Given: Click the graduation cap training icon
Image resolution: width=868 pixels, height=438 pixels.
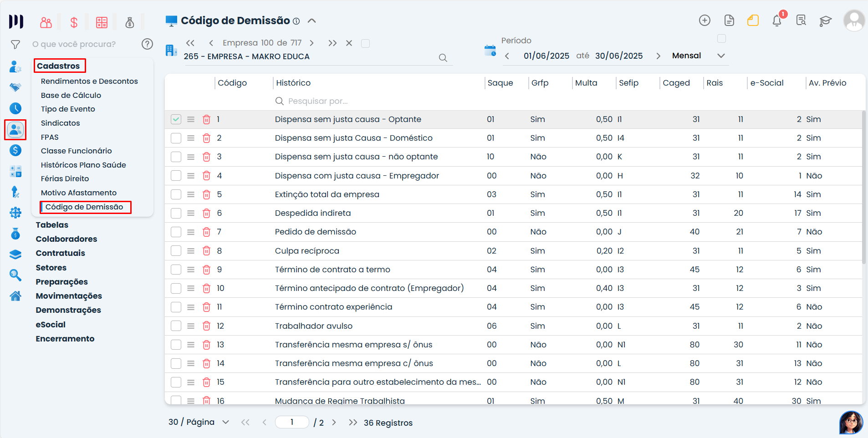Looking at the screenshot, I should click(x=827, y=20).
